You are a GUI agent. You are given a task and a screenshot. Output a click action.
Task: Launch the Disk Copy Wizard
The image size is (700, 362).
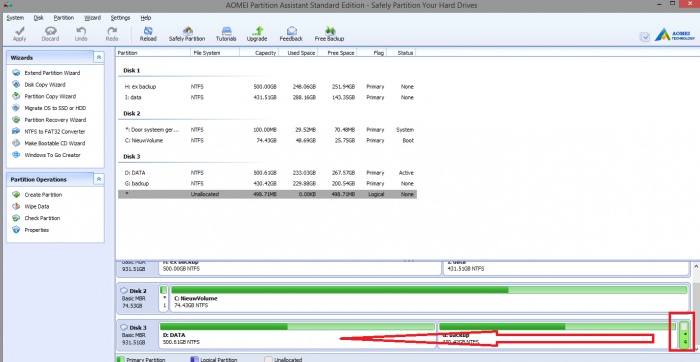[x=39, y=84]
